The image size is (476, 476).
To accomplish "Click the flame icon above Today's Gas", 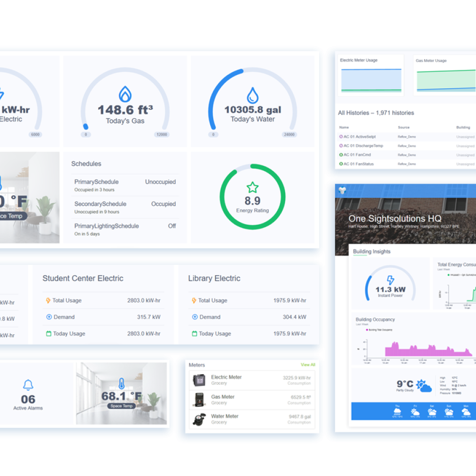I will click(x=125, y=94).
